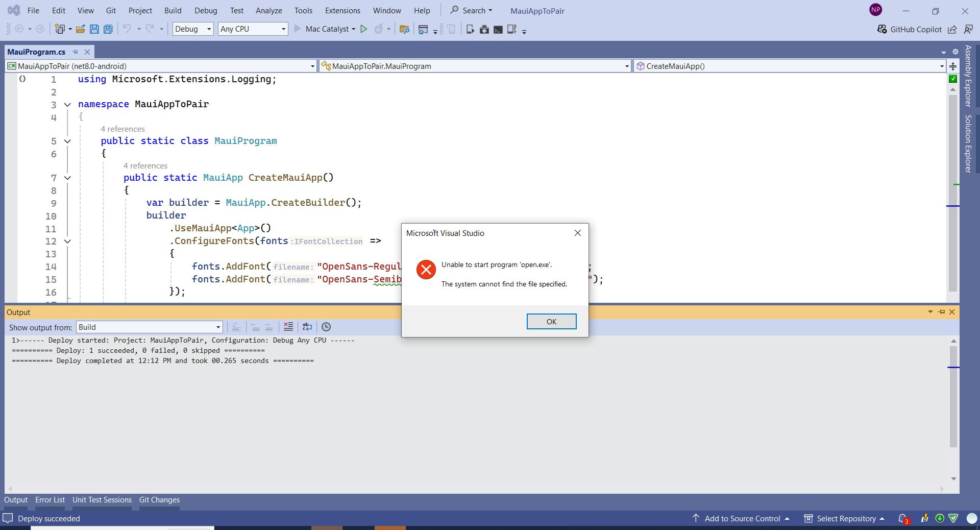Collapse the namespace MauiAppToPair block
The height and width of the screenshot is (530, 980).
[x=67, y=104]
